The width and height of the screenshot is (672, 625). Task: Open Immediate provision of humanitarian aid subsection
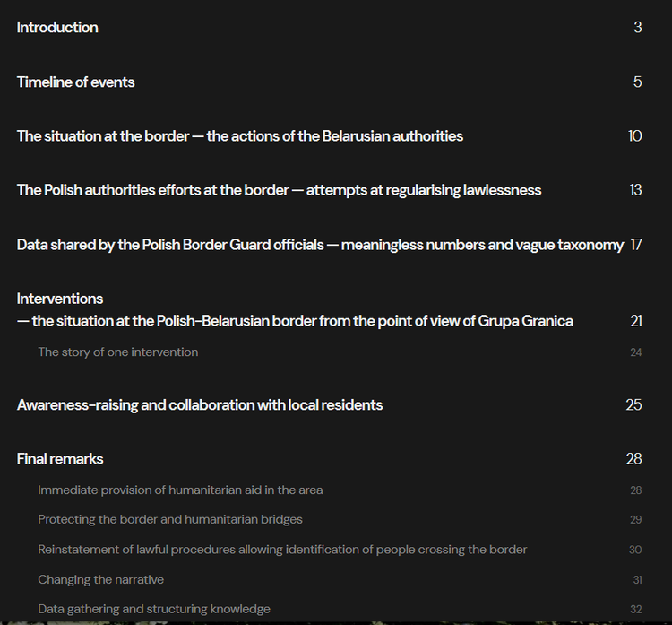[180, 490]
